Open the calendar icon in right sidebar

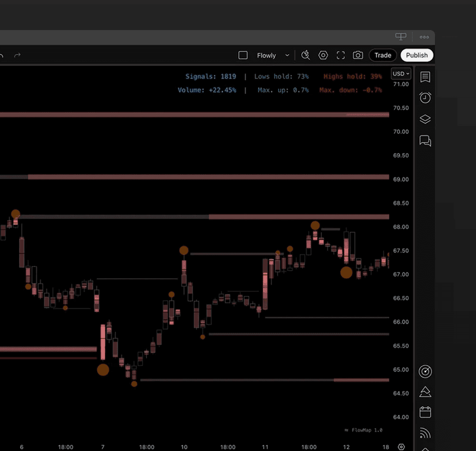click(x=425, y=412)
